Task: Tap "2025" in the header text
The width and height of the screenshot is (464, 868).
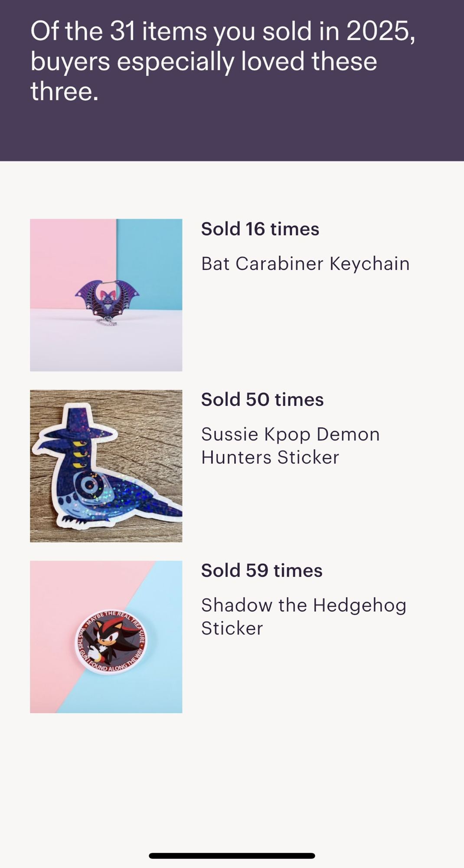Action: click(x=380, y=31)
